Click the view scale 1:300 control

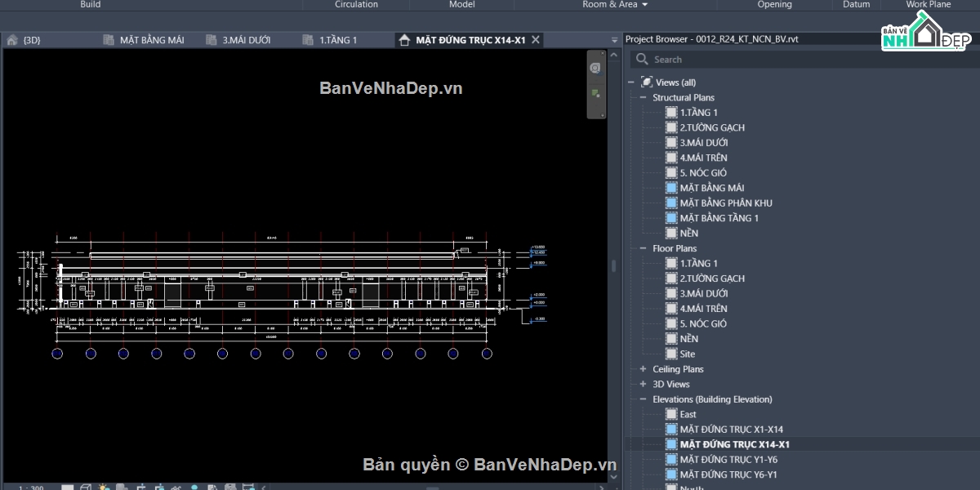[31, 487]
